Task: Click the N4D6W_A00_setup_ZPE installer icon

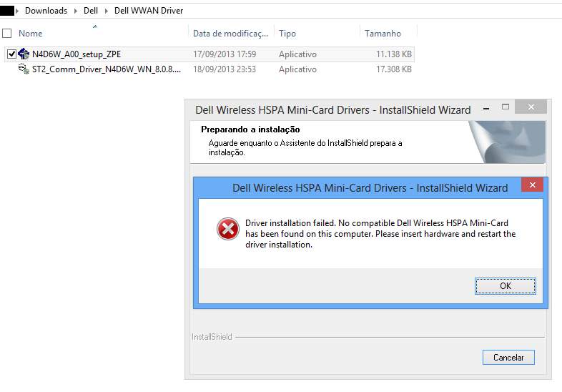Action: [24, 54]
